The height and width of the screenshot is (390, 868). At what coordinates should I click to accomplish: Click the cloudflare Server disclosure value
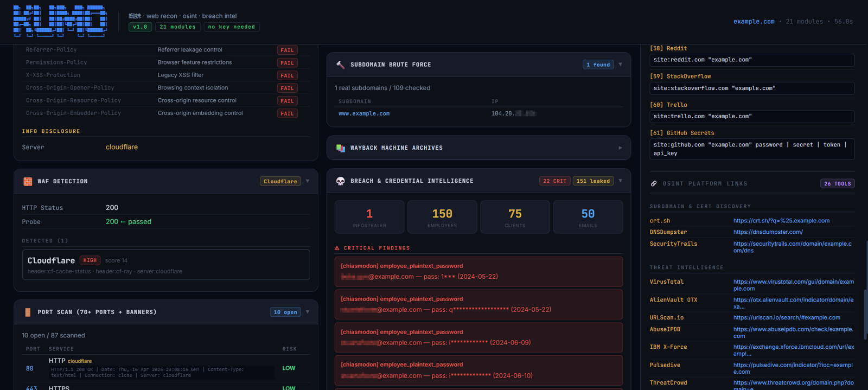122,147
